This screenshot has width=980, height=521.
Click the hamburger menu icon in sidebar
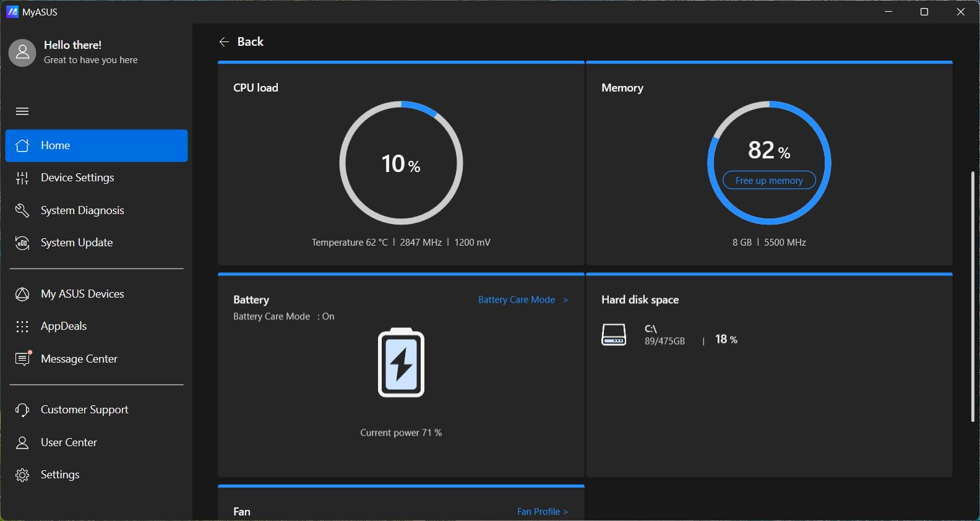22,111
